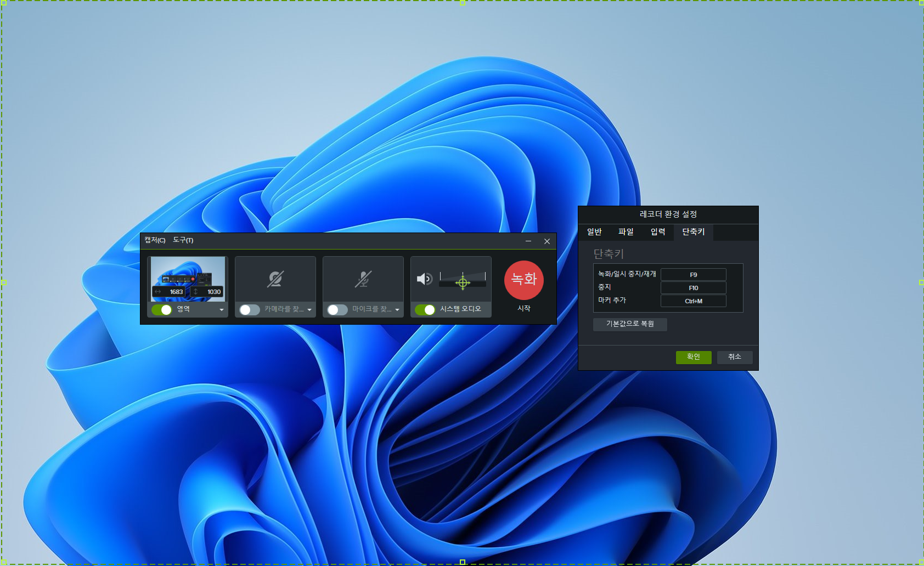The image size is (924, 566).
Task: Enable the 카메라 camera toggle
Action: pos(250,310)
